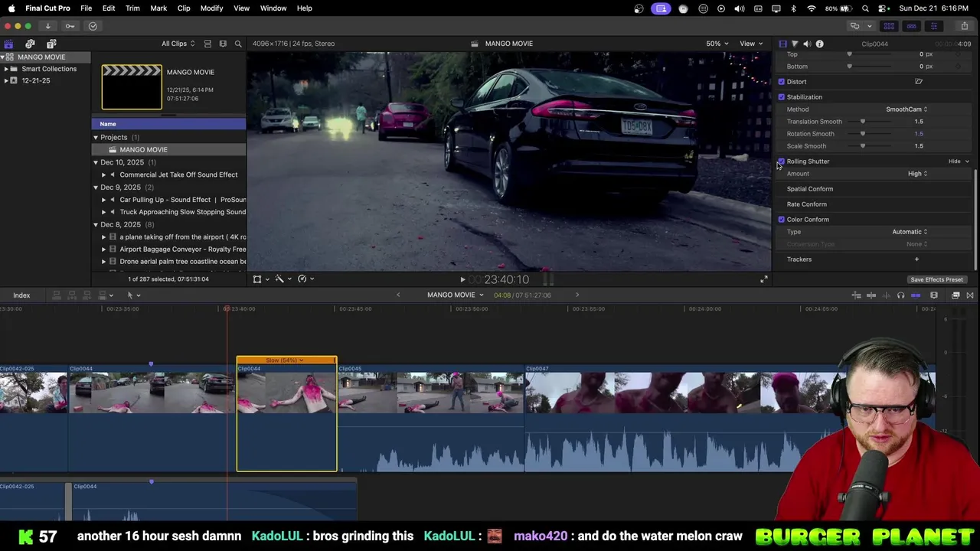Click the Save Effects Preset button
This screenshot has height=551, width=980.
pyautogui.click(x=936, y=279)
